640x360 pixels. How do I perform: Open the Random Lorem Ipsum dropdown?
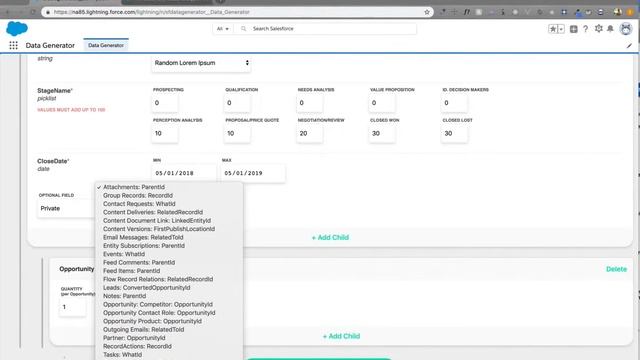point(201,63)
